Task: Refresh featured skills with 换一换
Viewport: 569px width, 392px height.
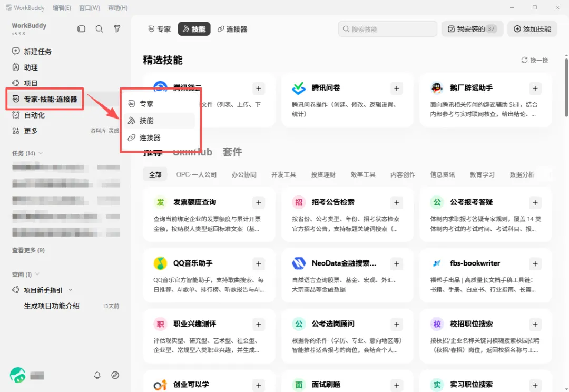Action: click(535, 60)
